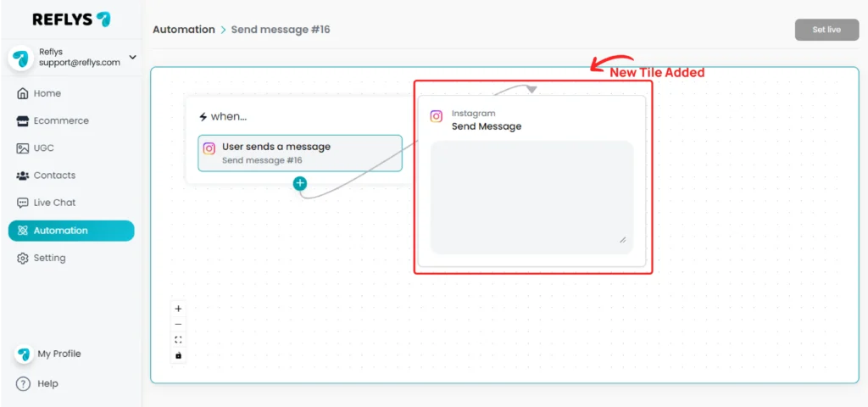Open Help

click(47, 384)
